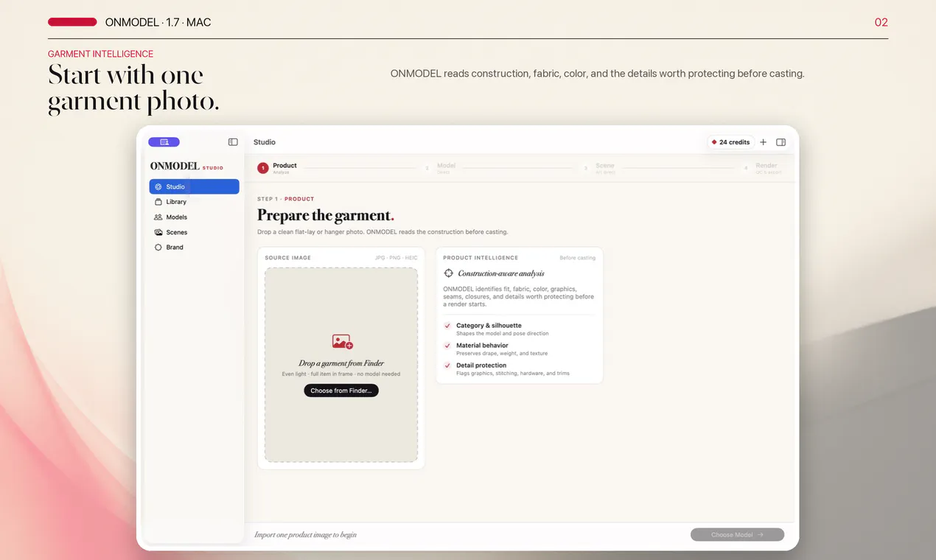The height and width of the screenshot is (560, 936).
Task: Click the Choose from Finder button
Action: click(x=341, y=391)
